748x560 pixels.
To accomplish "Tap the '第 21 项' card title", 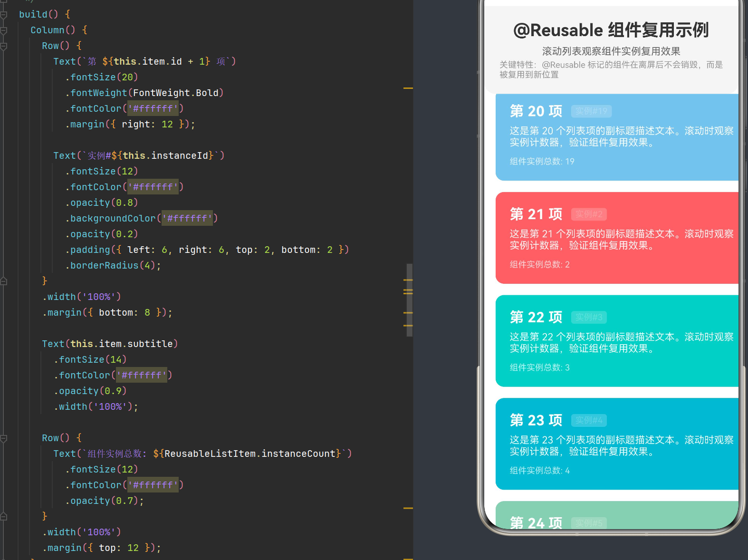I will 536,214.
